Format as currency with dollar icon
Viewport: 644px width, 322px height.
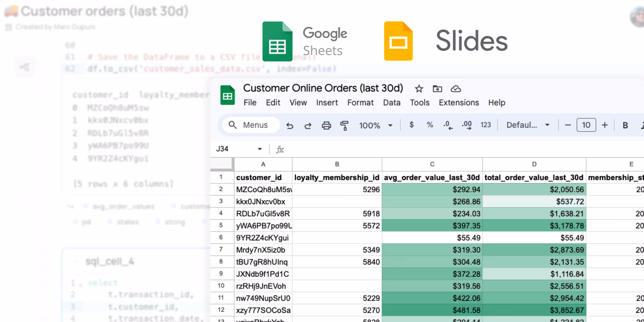point(411,125)
